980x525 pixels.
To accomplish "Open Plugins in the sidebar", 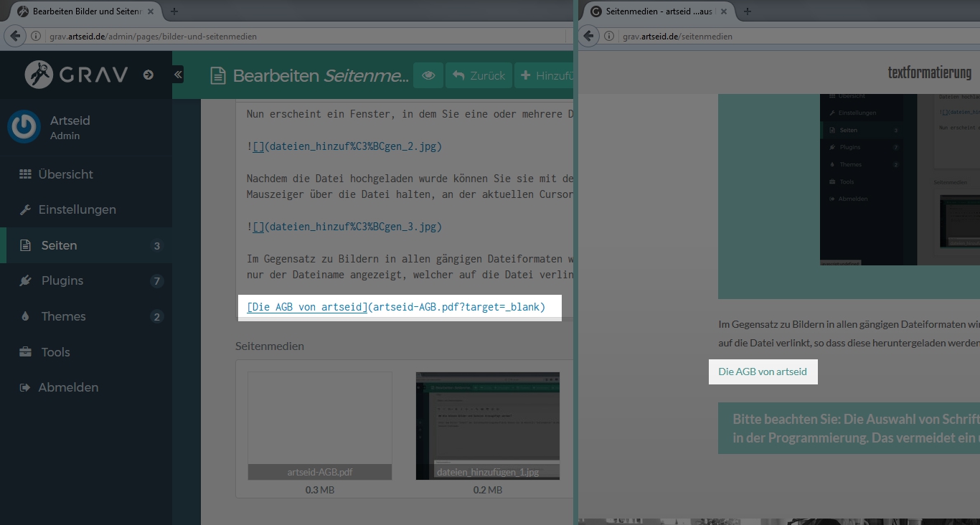I will (x=62, y=280).
